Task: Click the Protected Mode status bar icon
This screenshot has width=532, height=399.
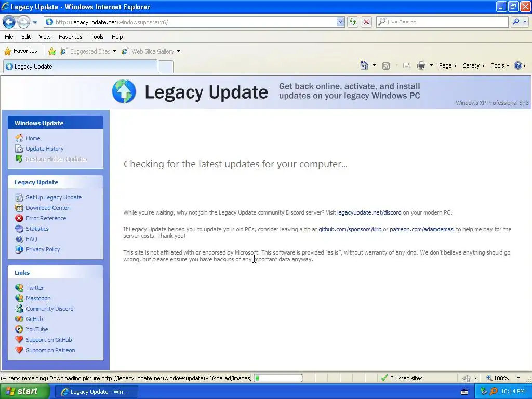Action: tap(467, 378)
